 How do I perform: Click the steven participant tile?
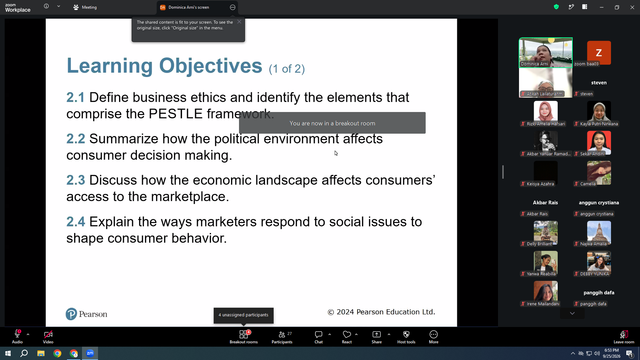coord(599,83)
